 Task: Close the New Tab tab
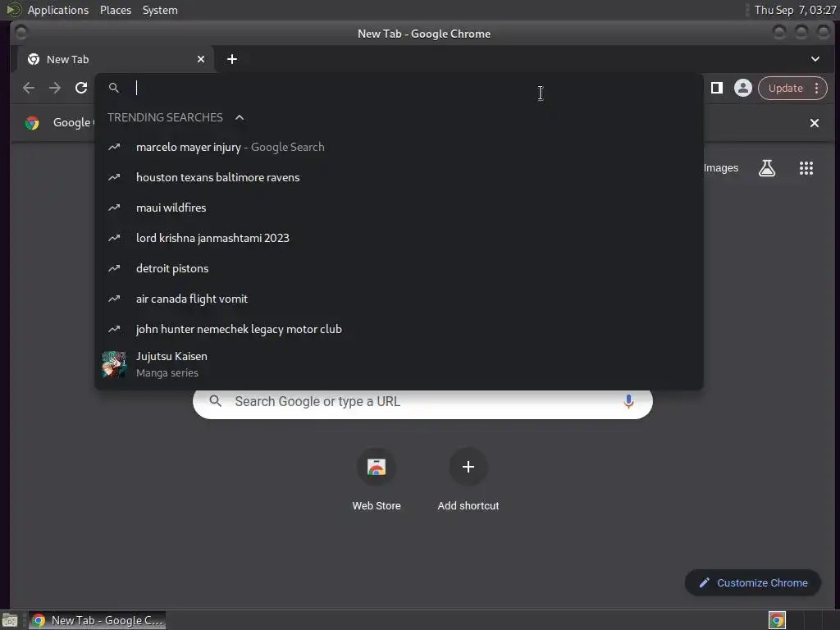point(201,59)
